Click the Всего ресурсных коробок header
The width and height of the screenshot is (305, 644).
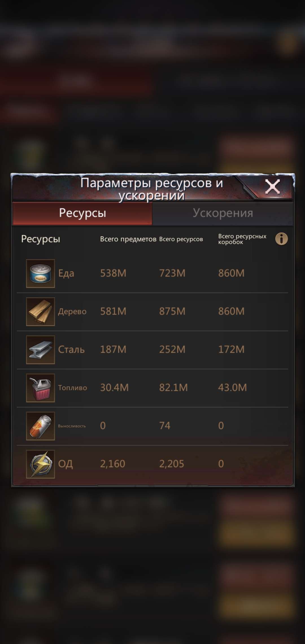(242, 239)
